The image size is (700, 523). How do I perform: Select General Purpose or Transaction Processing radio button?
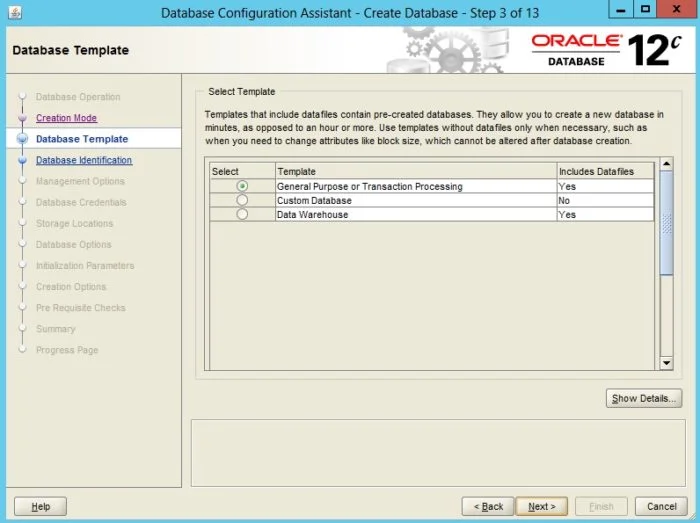[242, 186]
